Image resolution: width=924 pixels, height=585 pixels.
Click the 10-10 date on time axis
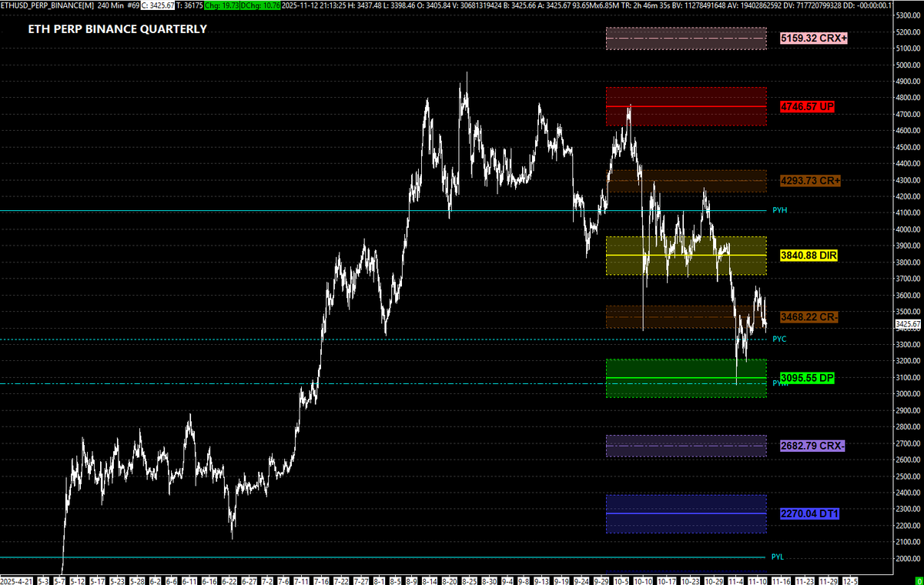(x=642, y=580)
